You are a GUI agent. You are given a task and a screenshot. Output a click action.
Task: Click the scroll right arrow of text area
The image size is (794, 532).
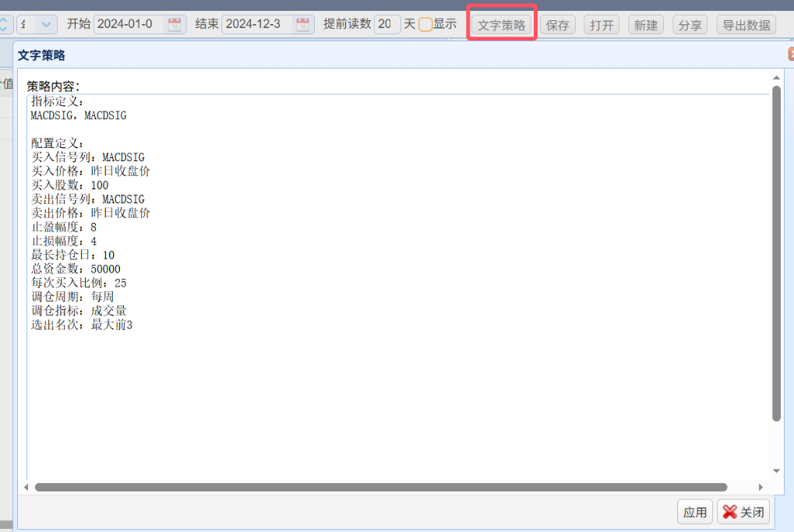(x=760, y=487)
